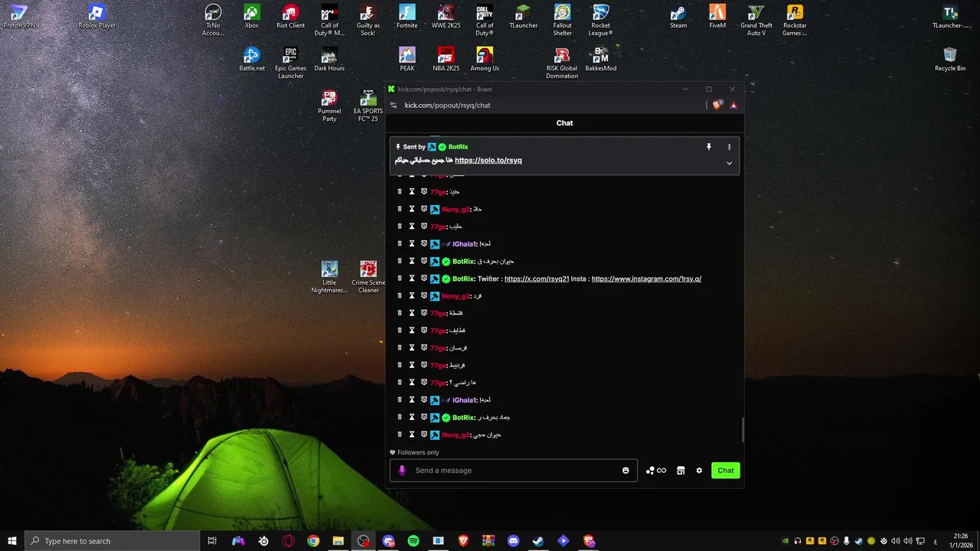
Task: Select Fallout Shelter desktop icon
Action: pos(562,20)
